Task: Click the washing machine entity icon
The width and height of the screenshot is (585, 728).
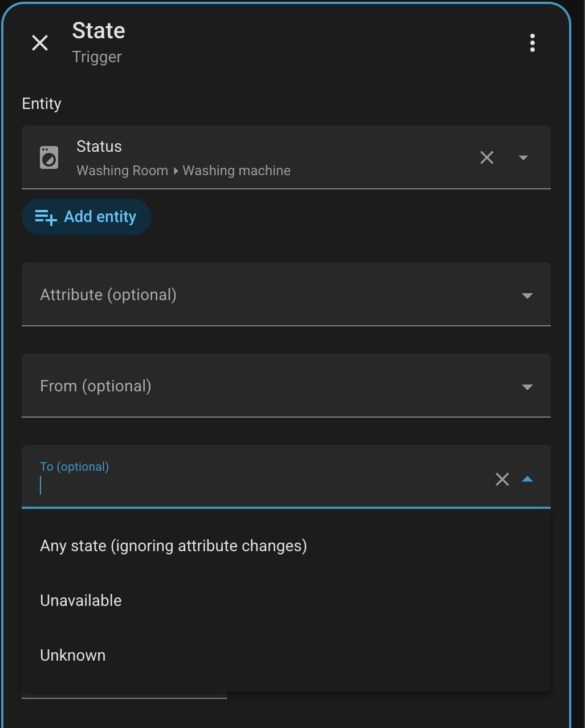Action: pos(49,157)
